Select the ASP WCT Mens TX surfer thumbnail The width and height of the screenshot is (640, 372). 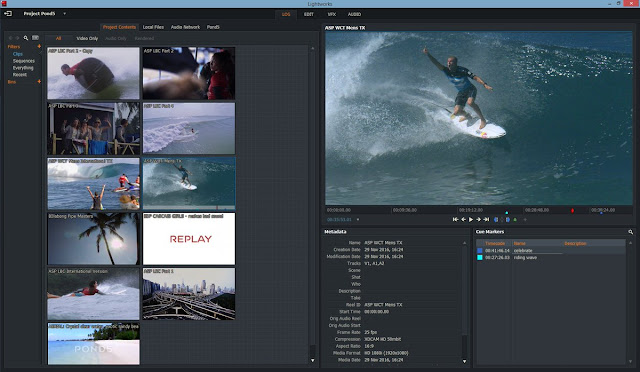pos(189,184)
